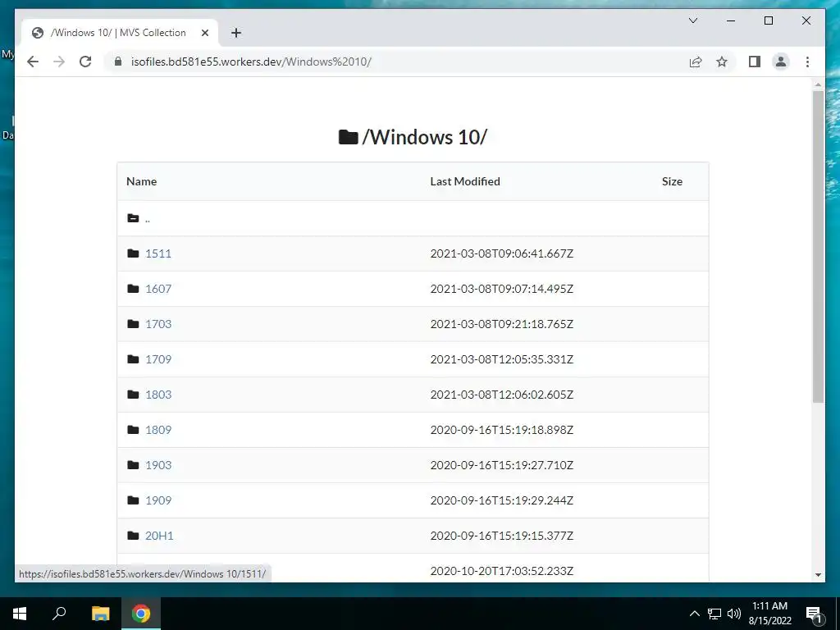Open the 1703 folder link
Viewport: 840px width, 630px height.
(x=158, y=324)
